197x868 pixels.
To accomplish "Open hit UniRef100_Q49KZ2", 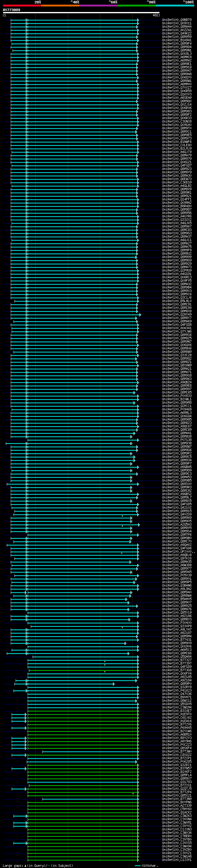I will 177,33.
